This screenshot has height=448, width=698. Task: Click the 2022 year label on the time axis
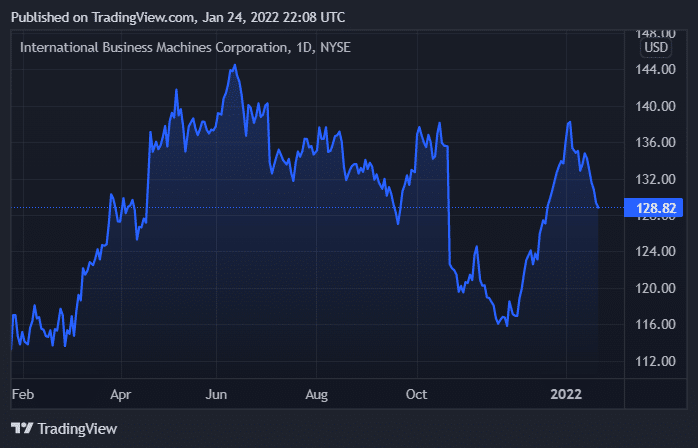click(567, 393)
